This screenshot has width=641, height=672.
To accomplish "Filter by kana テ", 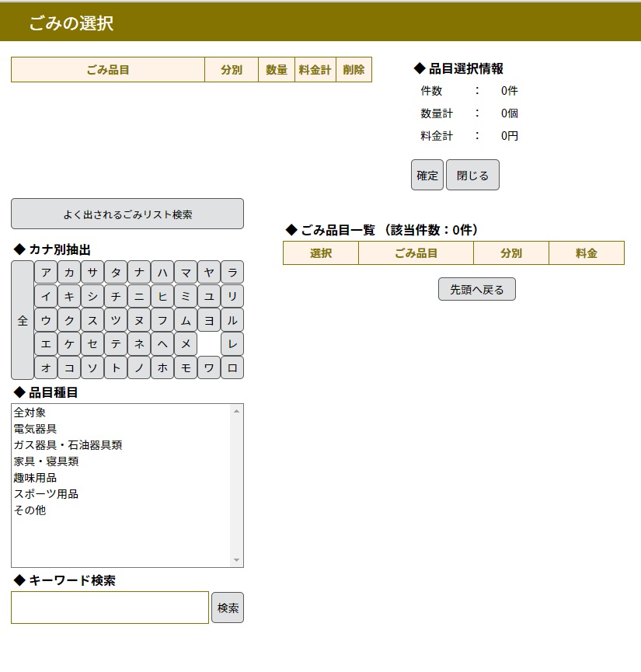I will (x=116, y=343).
